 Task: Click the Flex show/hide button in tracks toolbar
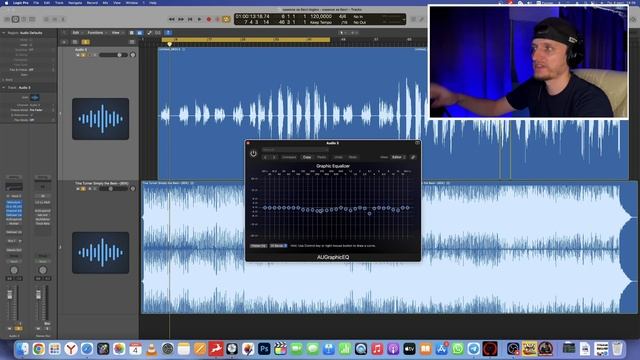(158, 33)
